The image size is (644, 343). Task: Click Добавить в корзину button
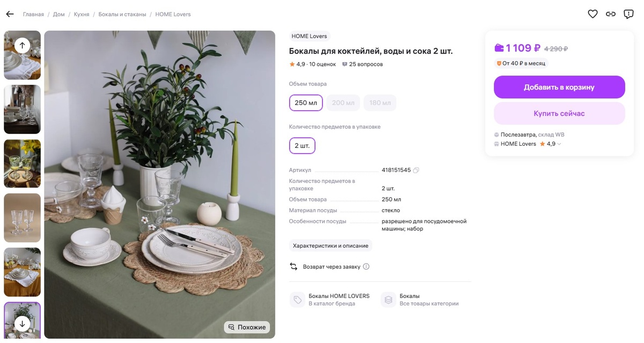pyautogui.click(x=559, y=87)
